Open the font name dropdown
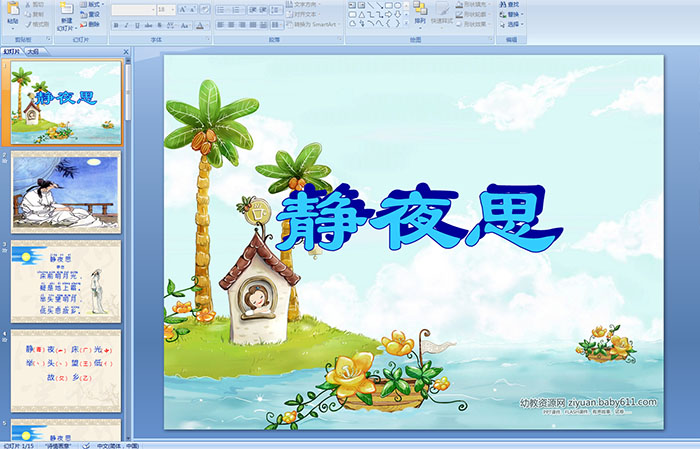This screenshot has height=449, width=700. [x=153, y=9]
